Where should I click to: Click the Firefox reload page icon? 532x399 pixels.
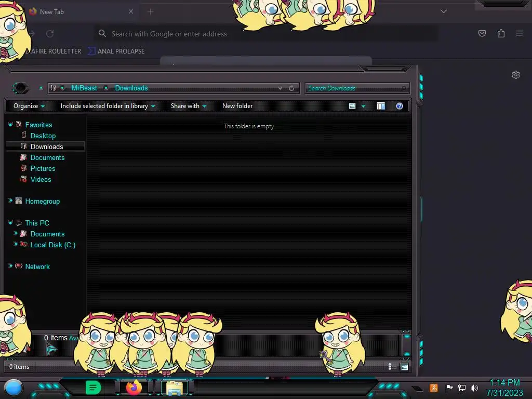pos(50,34)
